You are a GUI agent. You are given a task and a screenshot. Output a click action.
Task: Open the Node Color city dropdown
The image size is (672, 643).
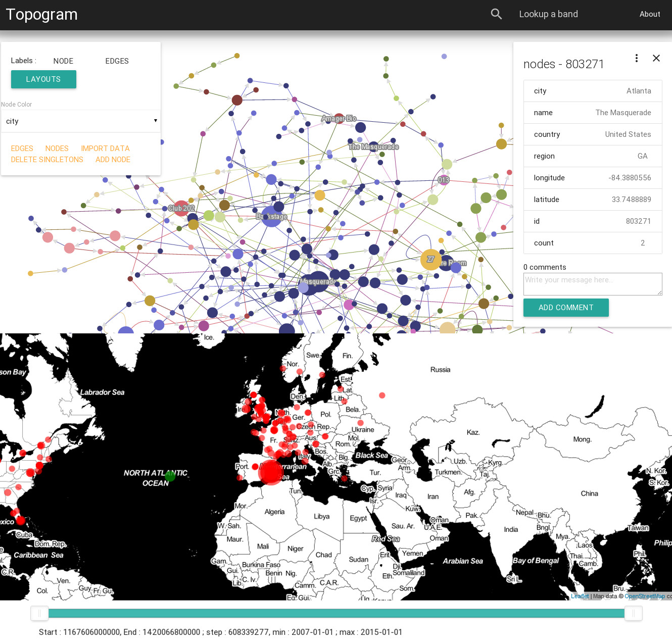click(81, 121)
